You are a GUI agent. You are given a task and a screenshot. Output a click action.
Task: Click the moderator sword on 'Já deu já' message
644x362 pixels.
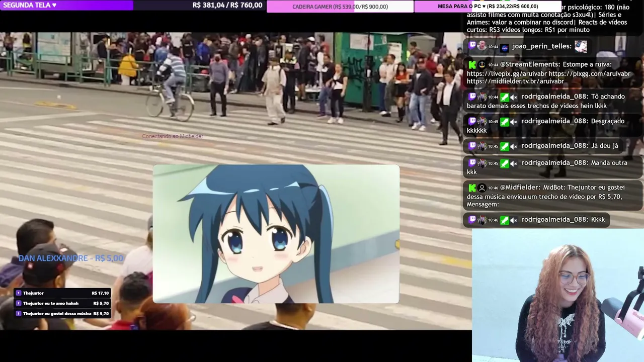(x=505, y=146)
